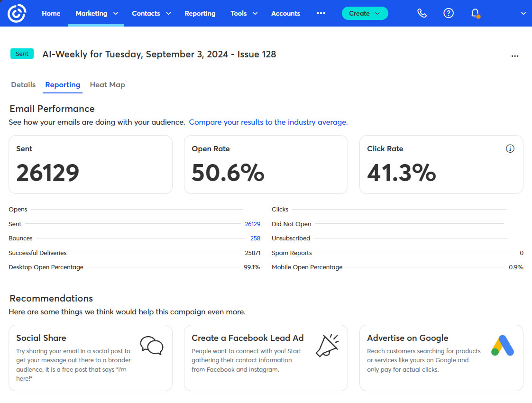Open the phone support icon

[422, 13]
